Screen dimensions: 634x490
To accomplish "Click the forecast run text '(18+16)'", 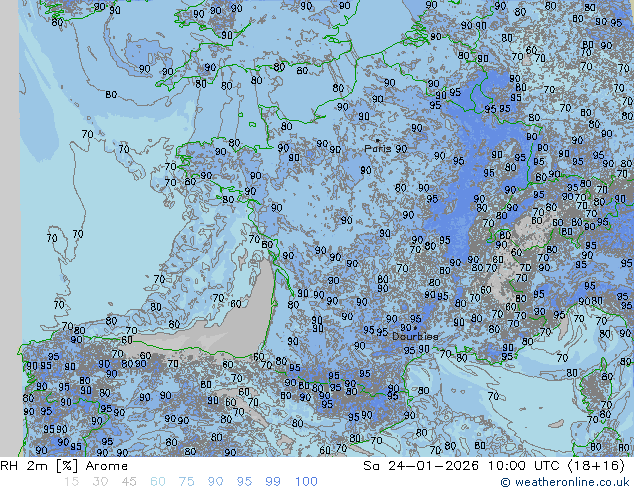I will pos(596,466).
